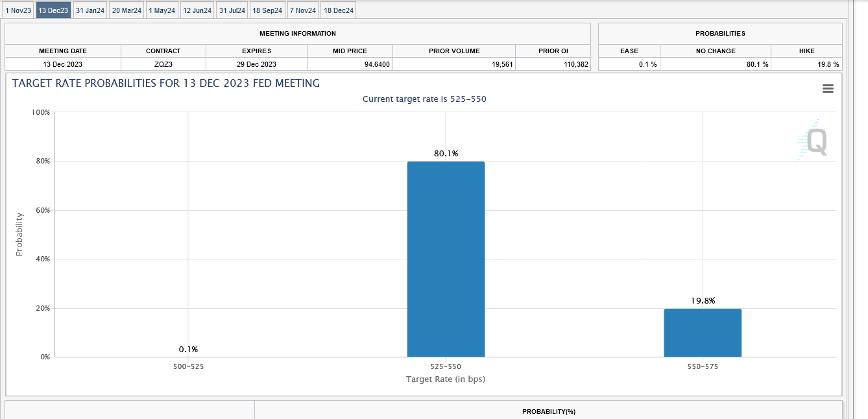Viewport: 868px width, 419px height.
Task: Click the 500-525 axis label
Action: pos(189,366)
